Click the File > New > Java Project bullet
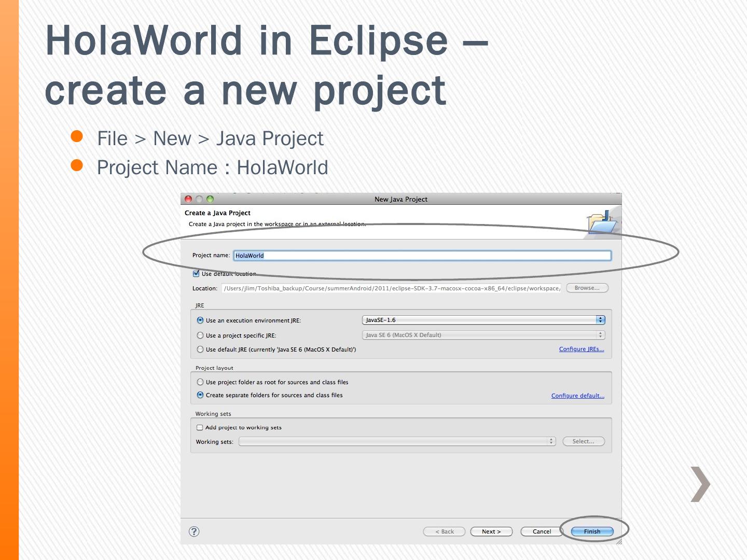The height and width of the screenshot is (560, 747). point(210,138)
